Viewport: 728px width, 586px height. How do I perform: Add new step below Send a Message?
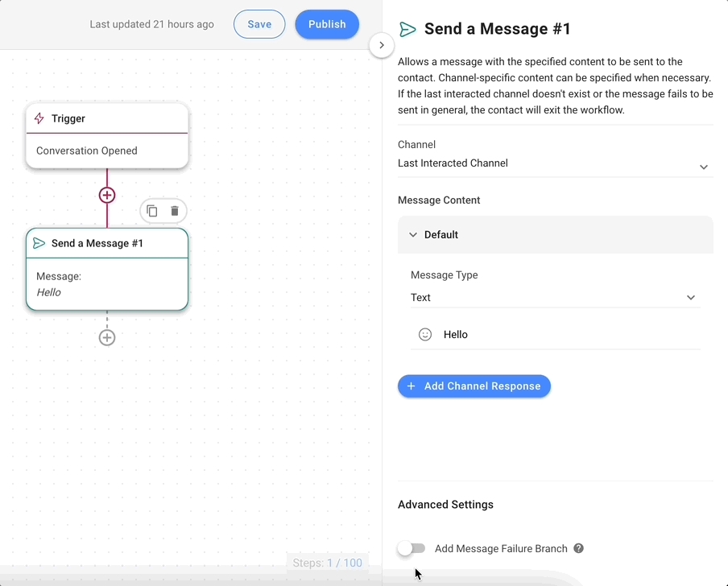[x=107, y=338]
